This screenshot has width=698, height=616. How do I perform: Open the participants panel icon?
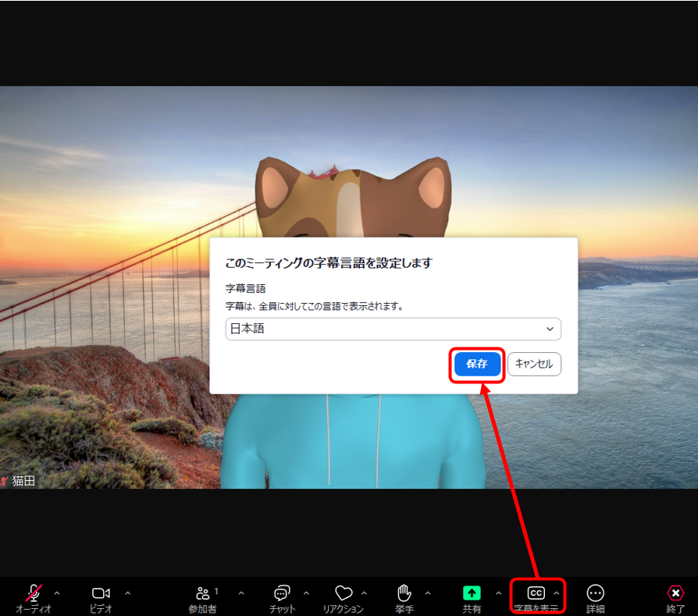(203, 593)
